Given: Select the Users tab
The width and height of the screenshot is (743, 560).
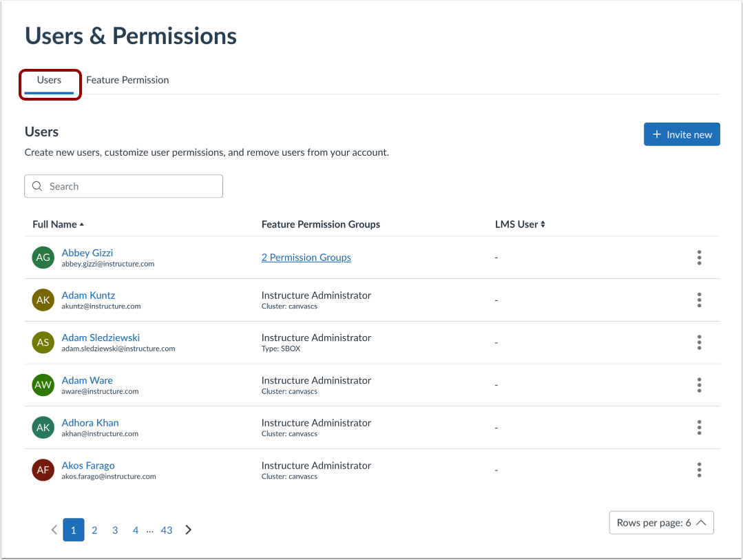Looking at the screenshot, I should pos(49,80).
